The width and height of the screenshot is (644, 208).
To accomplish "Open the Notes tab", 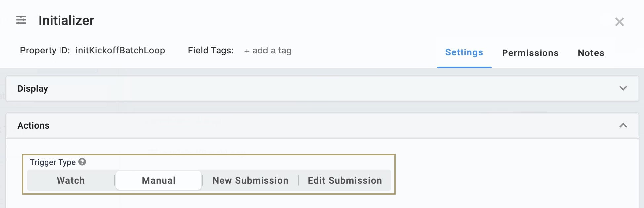I will click(x=591, y=53).
